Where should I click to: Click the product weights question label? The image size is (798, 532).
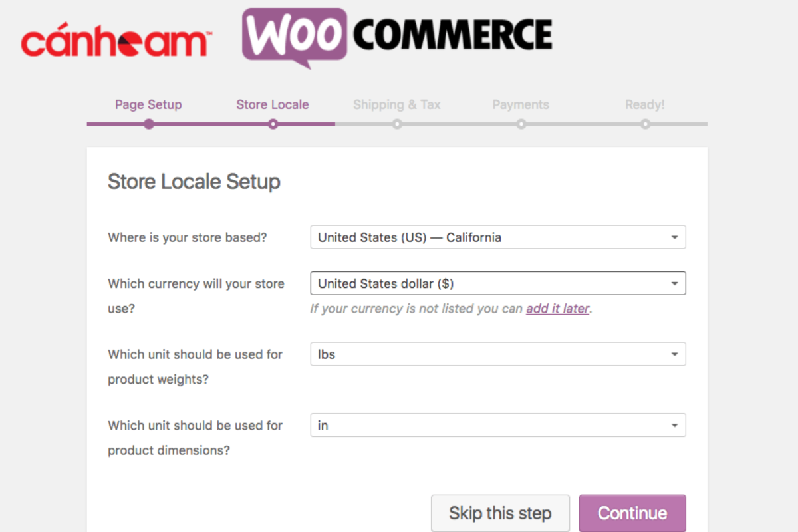pyautogui.click(x=196, y=367)
